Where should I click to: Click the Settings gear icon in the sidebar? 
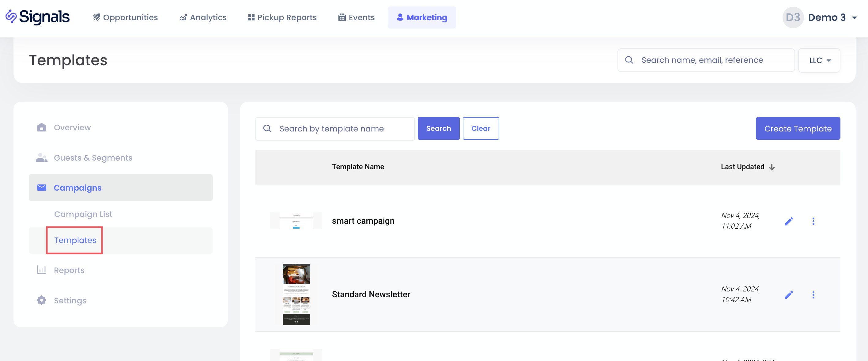click(x=41, y=300)
